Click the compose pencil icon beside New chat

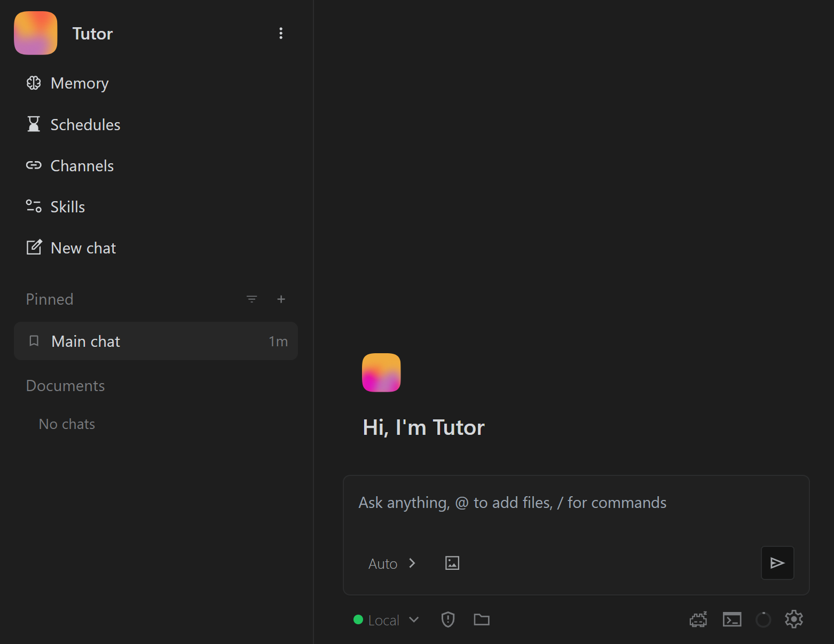coord(34,247)
